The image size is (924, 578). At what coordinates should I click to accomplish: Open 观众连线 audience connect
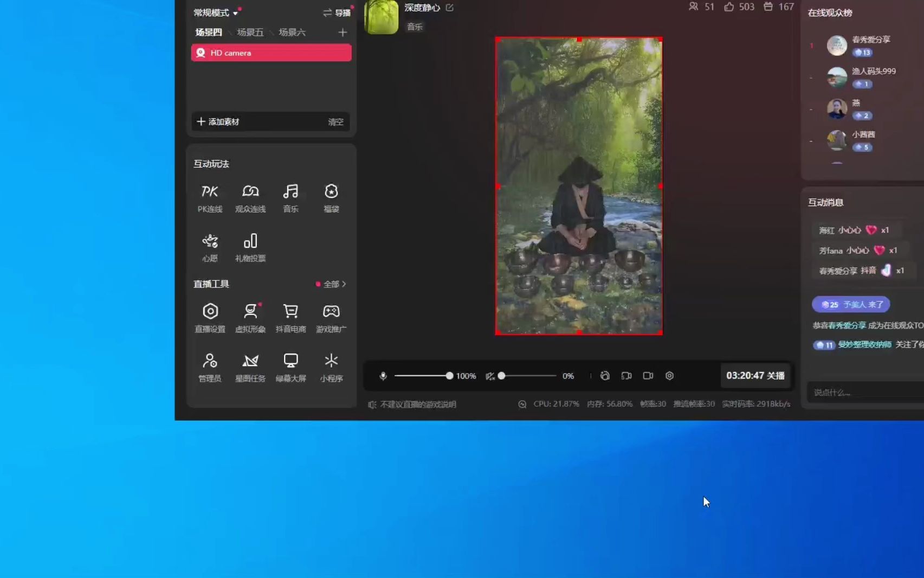coord(250,198)
